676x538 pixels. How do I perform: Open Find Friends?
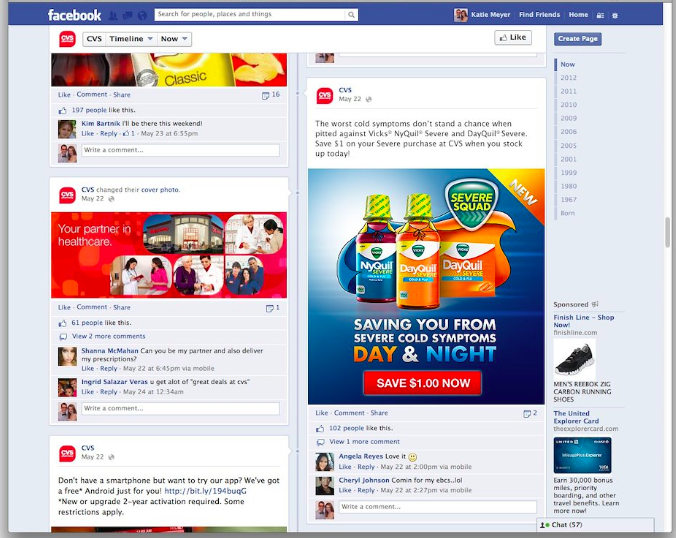tap(539, 15)
